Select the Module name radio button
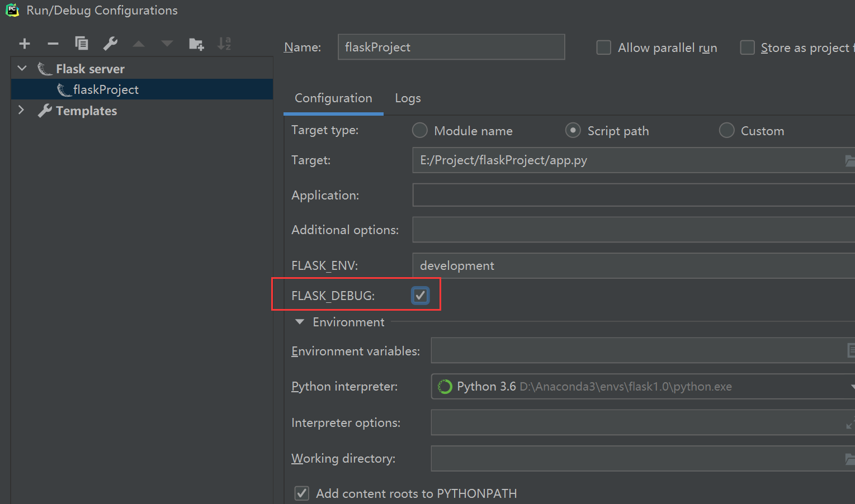Screen dimensions: 855x504 click(x=420, y=131)
